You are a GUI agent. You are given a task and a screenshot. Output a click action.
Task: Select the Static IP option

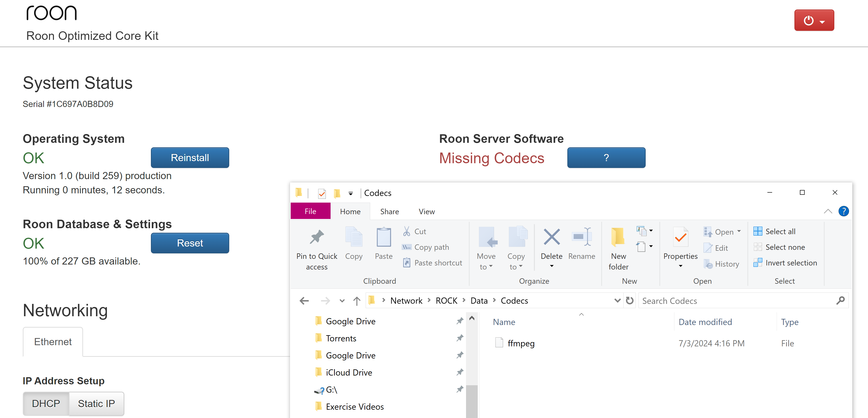tap(96, 403)
